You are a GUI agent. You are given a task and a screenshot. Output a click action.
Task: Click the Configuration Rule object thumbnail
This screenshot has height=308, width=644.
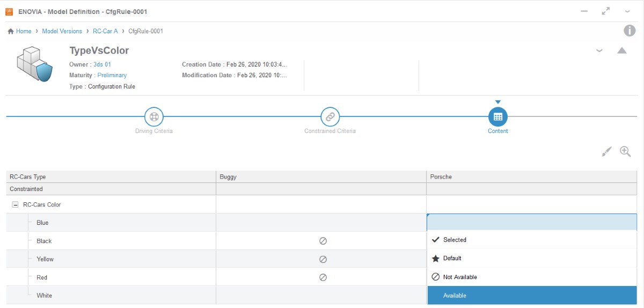click(34, 64)
